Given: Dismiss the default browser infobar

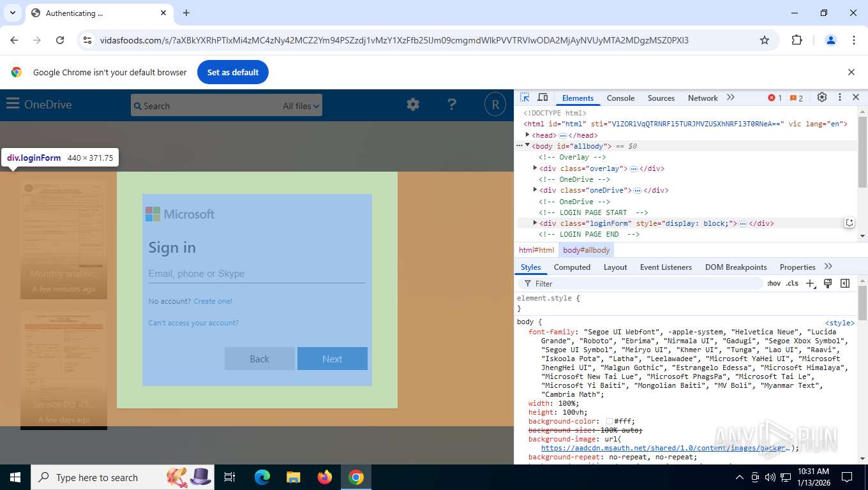Looking at the screenshot, I should 851,72.
